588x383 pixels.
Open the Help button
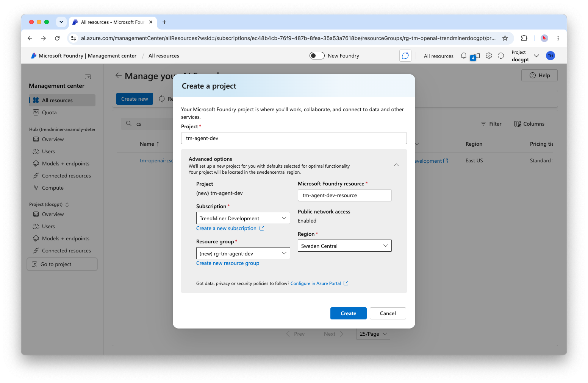[540, 75]
